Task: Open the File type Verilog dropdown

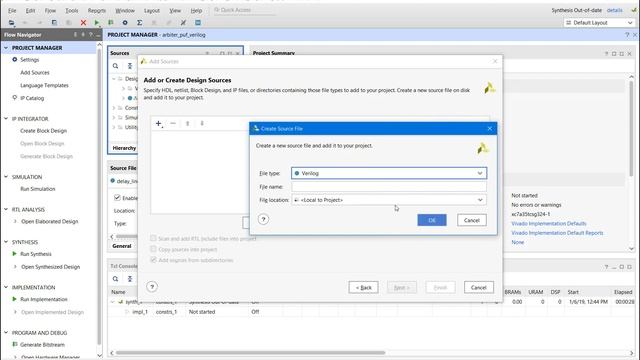Action: [x=389, y=173]
